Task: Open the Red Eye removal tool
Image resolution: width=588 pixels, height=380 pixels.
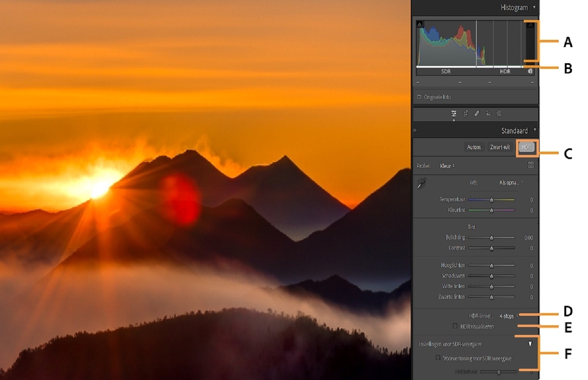Action: coord(488,114)
